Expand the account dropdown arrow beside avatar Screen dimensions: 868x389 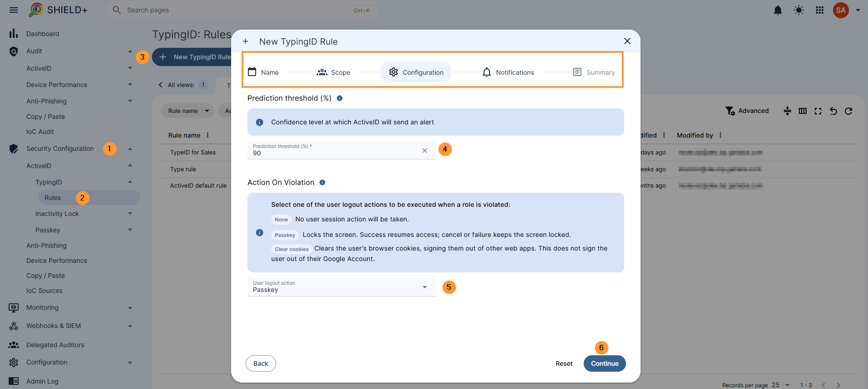tap(858, 10)
